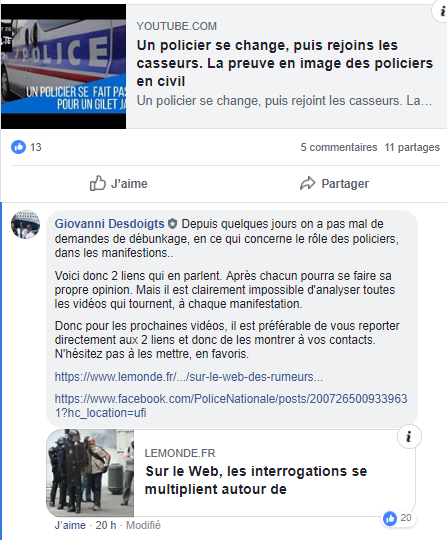Open 'Sur le Web, les interrogations' headline
The image size is (447, 540).
point(256,480)
